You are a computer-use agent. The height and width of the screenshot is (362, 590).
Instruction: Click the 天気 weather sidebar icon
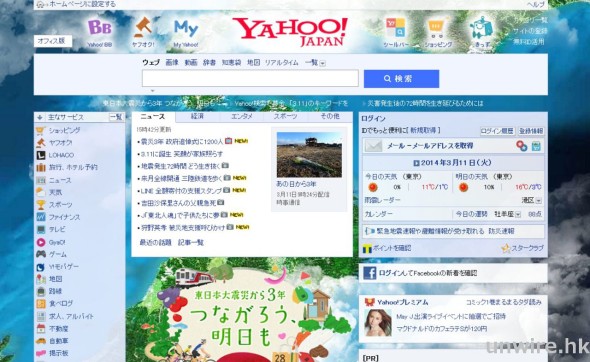point(41,192)
